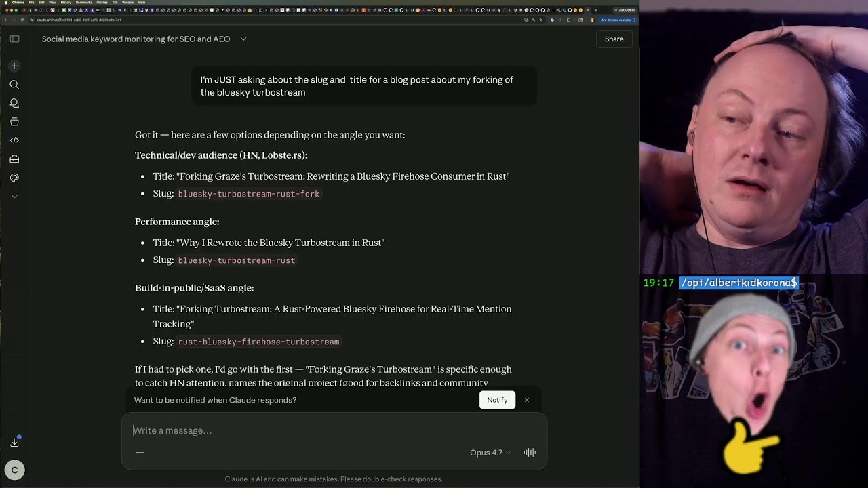The image size is (868, 488).
Task: Open the Profiles menu
Action: click(102, 3)
